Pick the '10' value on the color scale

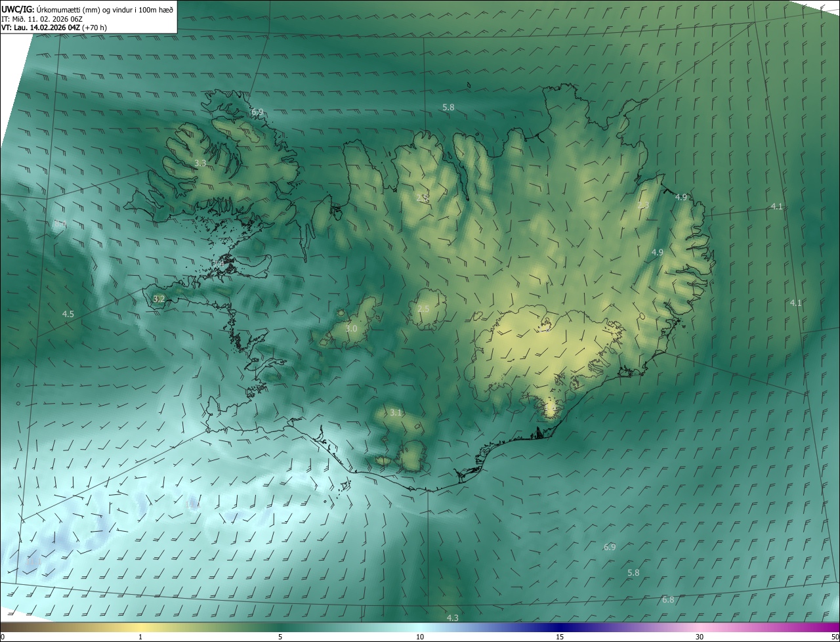420,637
